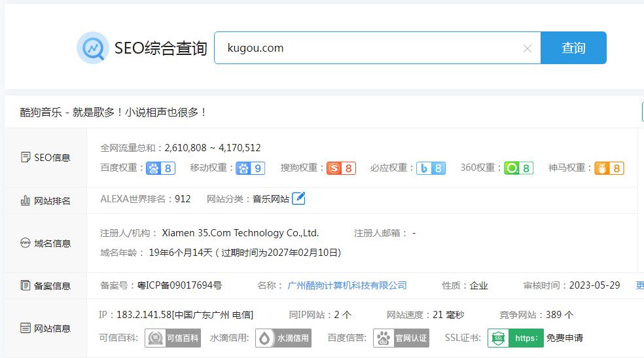The height and width of the screenshot is (358, 644).
Task: Open the 360权重 badge showing 8
Action: pos(519,168)
